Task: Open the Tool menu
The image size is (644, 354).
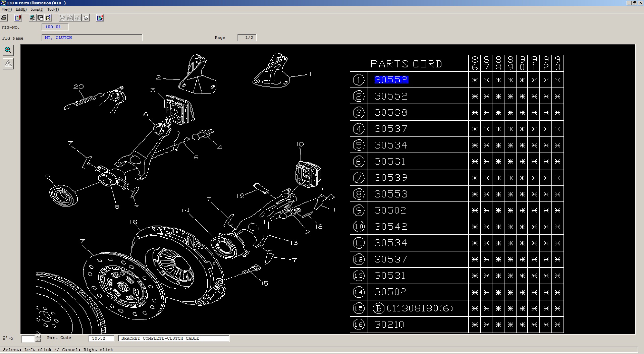Action: click(x=53, y=9)
